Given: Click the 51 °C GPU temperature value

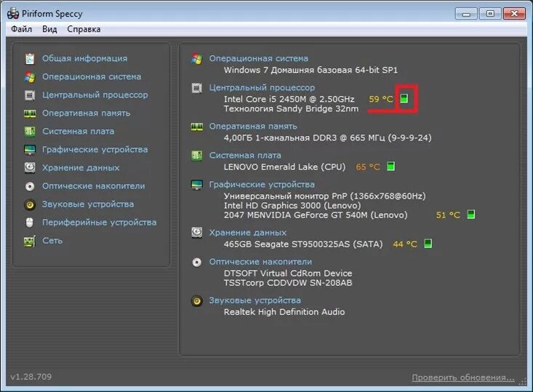Looking at the screenshot, I should click(x=448, y=215).
